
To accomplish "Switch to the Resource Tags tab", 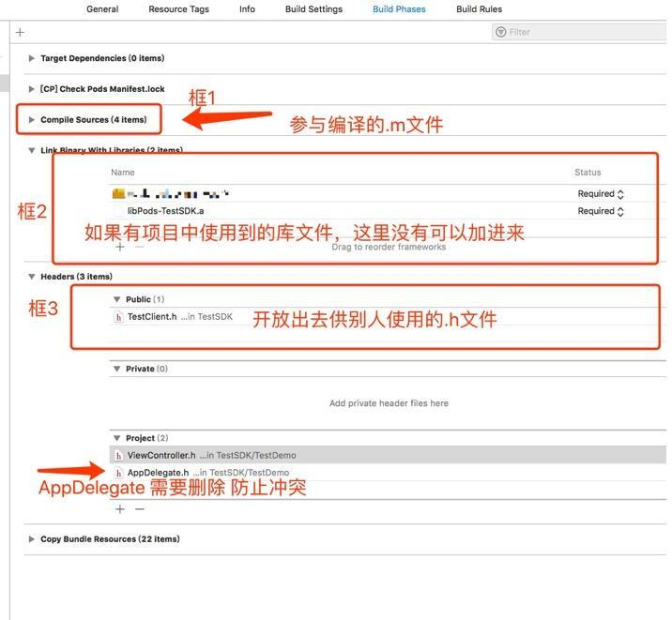I will (x=178, y=9).
